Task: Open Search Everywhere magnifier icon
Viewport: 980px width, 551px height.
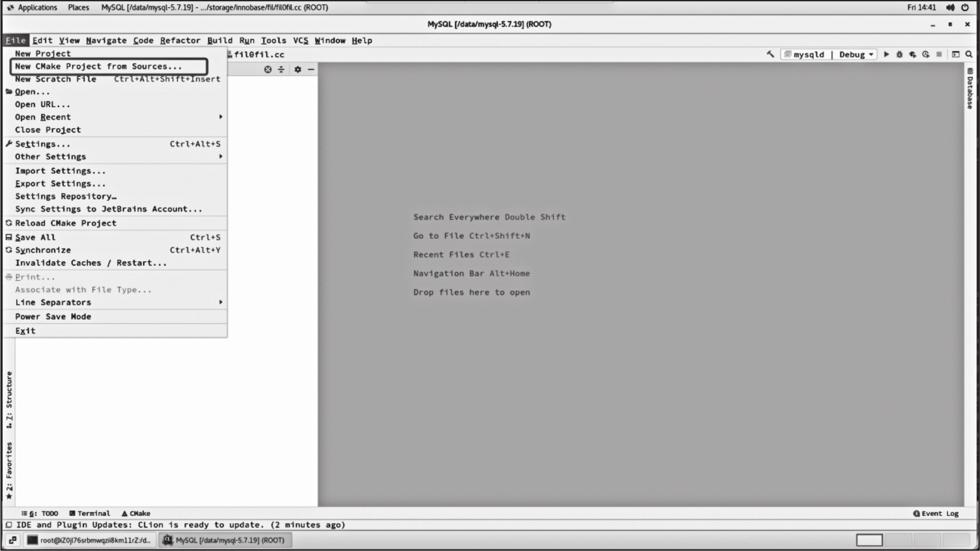Action: point(969,54)
